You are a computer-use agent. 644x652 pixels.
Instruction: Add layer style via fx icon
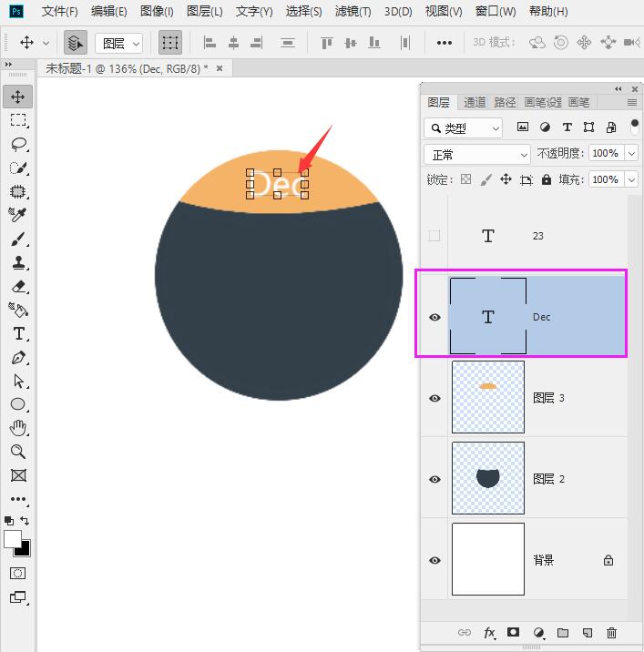coord(489,633)
